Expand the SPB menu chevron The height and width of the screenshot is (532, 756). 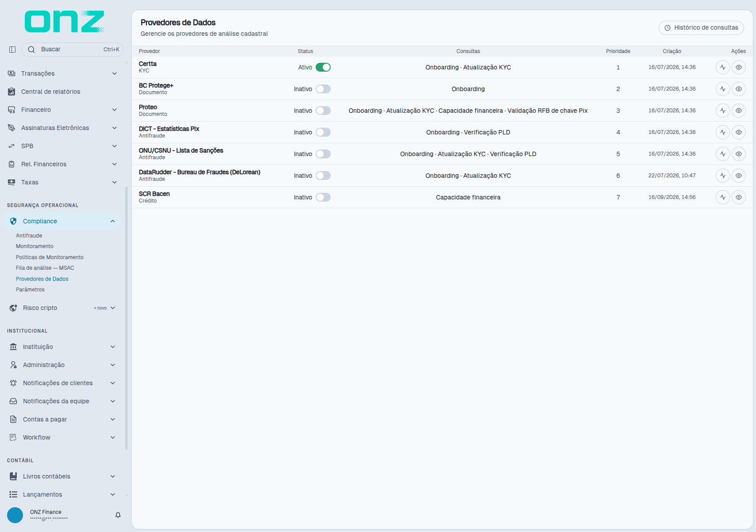point(115,146)
